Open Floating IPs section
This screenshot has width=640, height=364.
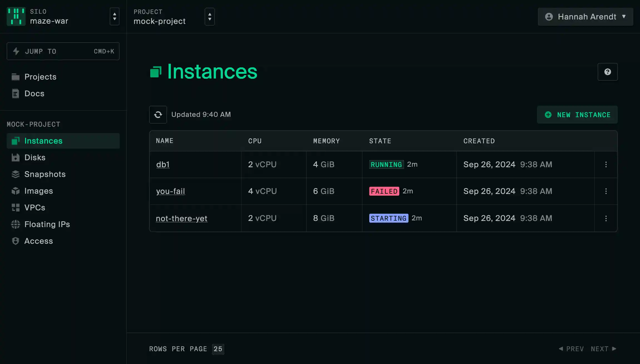click(x=16, y=224)
